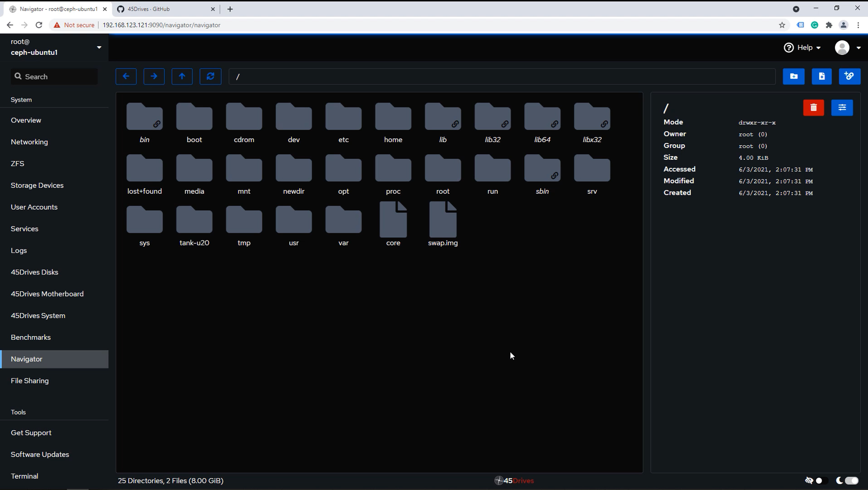Screen dimensions: 868x490
Task: Open the lost+found folder
Action: (145, 175)
